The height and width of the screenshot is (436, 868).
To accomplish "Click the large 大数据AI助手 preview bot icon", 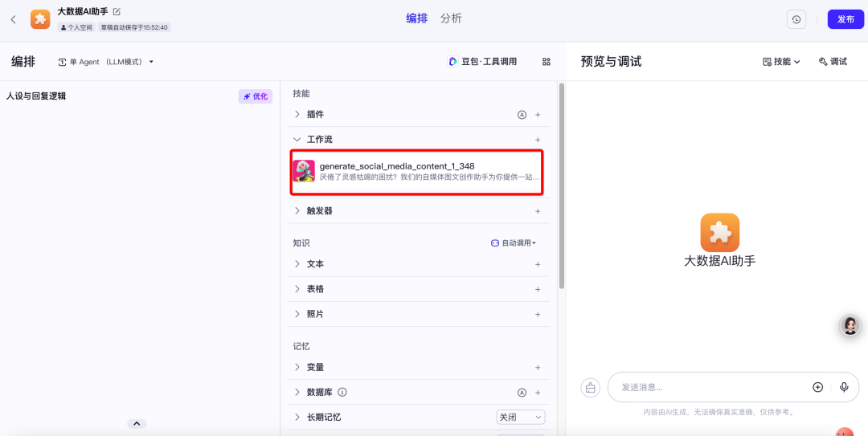I will pos(719,232).
